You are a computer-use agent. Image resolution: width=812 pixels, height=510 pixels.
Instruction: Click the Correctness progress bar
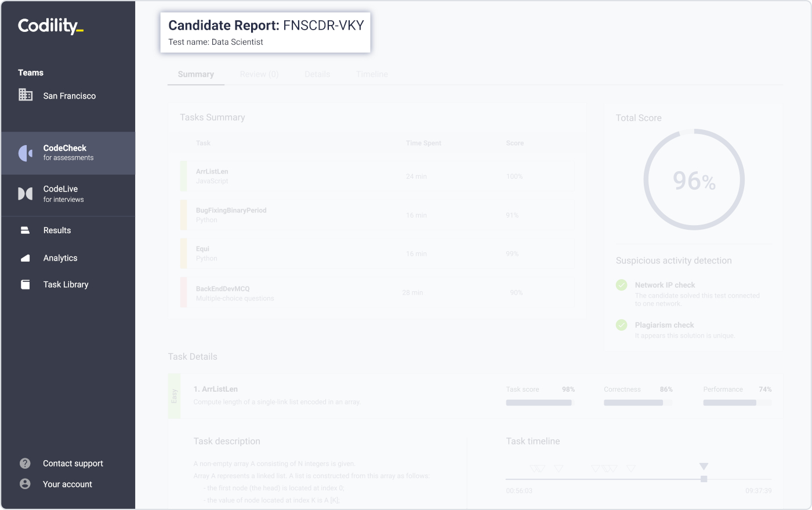638,403
